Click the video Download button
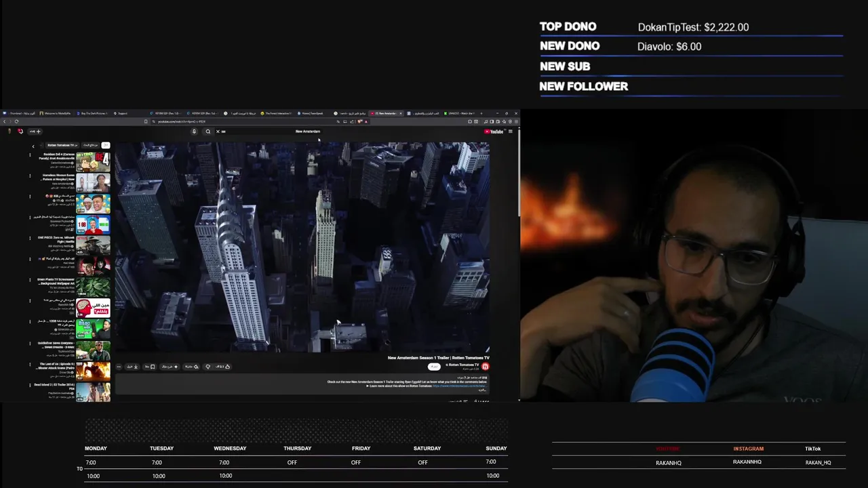The height and width of the screenshot is (488, 868). (133, 367)
